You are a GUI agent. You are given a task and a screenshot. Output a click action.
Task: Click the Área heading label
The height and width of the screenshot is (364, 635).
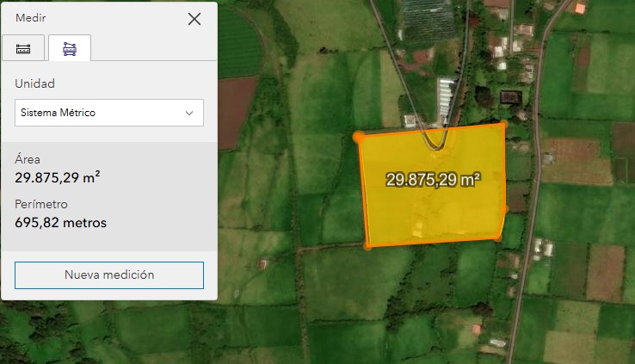tap(28, 159)
